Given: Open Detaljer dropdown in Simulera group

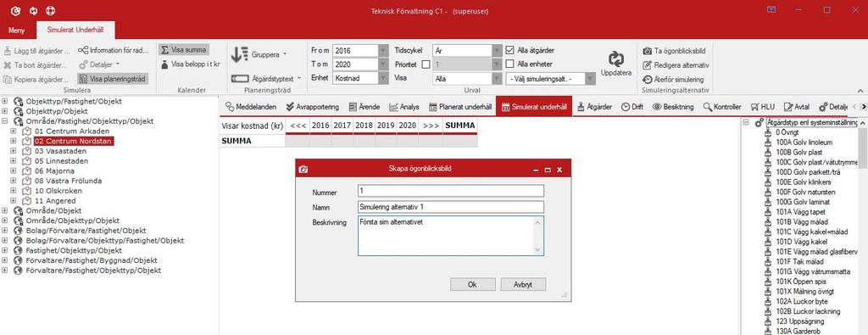Looking at the screenshot, I should [100, 64].
